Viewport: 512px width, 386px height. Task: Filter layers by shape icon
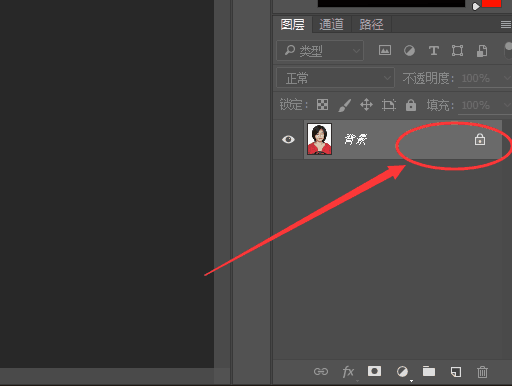pos(457,51)
